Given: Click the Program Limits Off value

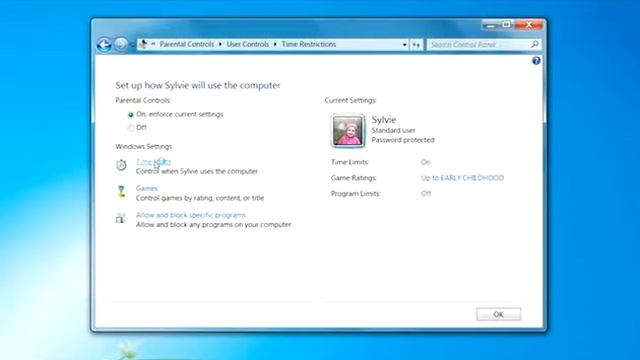Looking at the screenshot, I should pyautogui.click(x=426, y=193).
